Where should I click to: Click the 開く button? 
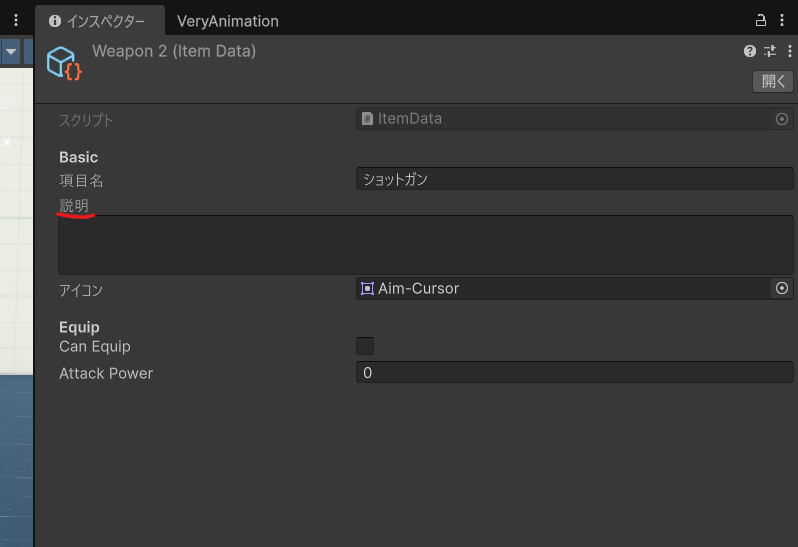pos(773,81)
